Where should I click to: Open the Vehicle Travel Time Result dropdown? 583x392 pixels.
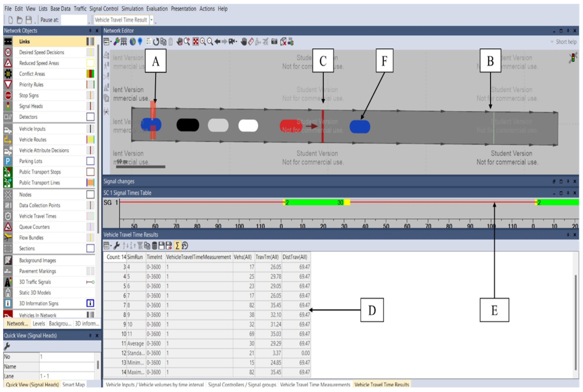click(151, 20)
